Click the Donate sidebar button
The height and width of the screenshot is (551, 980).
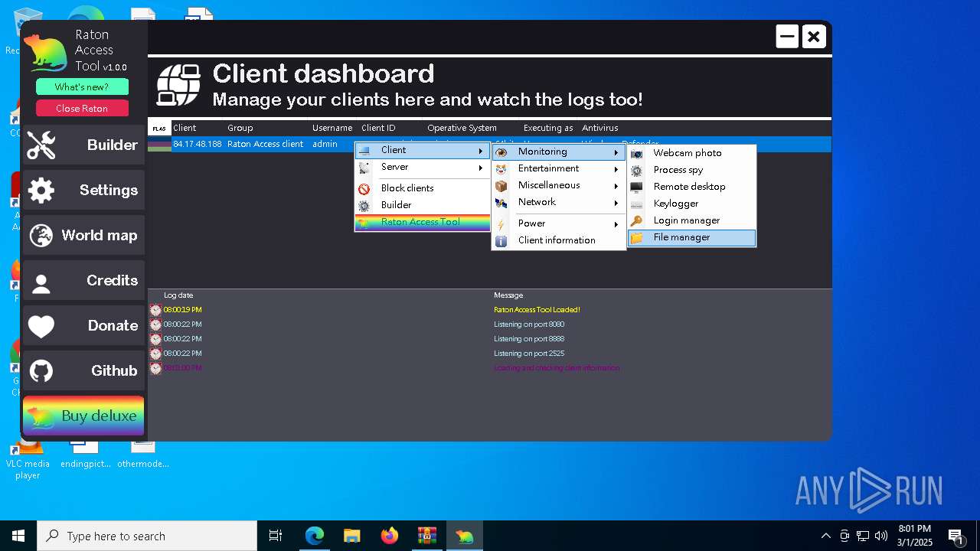click(x=83, y=325)
